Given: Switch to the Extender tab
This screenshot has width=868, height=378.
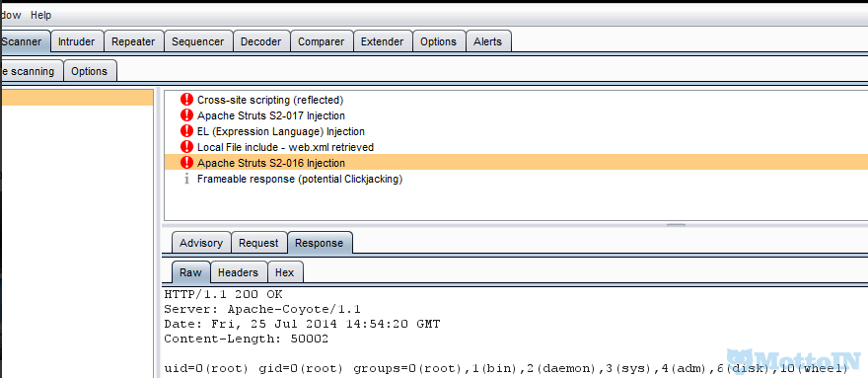Looking at the screenshot, I should tap(382, 41).
